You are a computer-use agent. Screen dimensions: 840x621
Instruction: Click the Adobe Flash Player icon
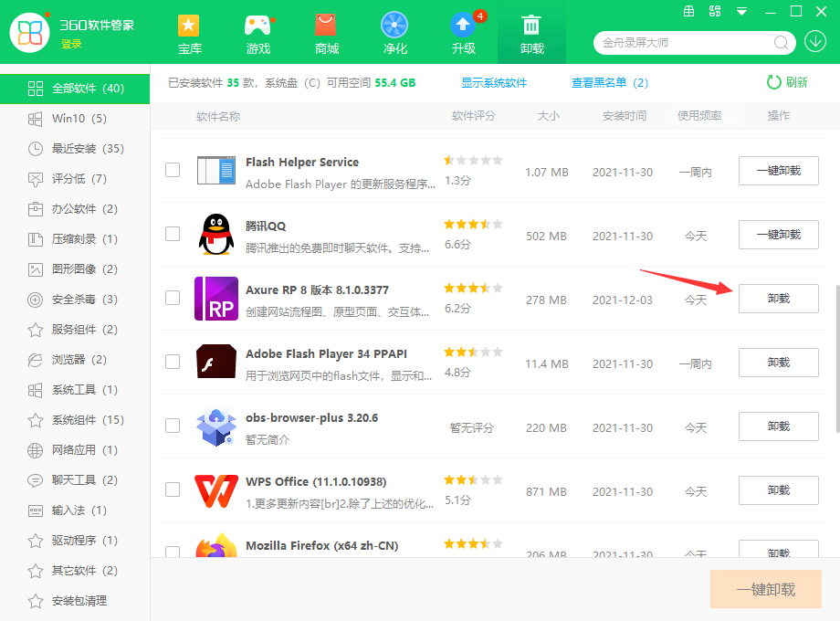click(x=216, y=362)
